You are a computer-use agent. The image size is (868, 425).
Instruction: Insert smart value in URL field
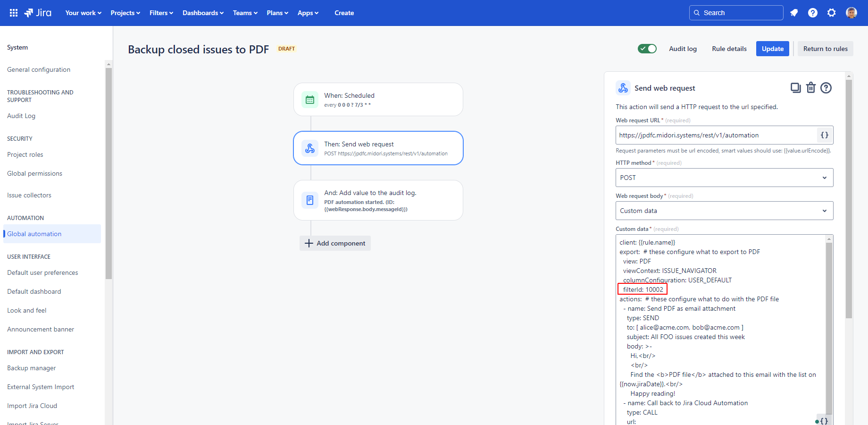pyautogui.click(x=824, y=135)
